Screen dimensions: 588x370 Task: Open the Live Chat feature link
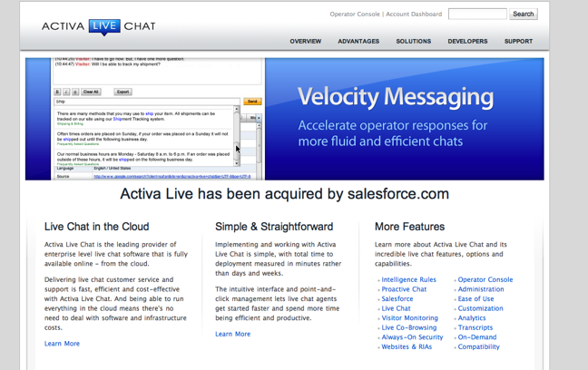(396, 308)
